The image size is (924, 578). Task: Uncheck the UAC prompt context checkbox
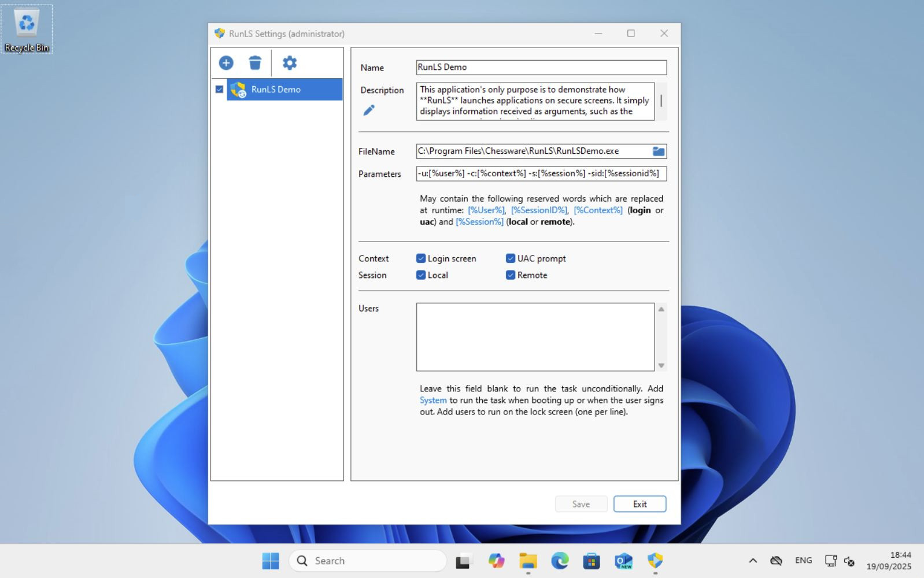click(511, 258)
